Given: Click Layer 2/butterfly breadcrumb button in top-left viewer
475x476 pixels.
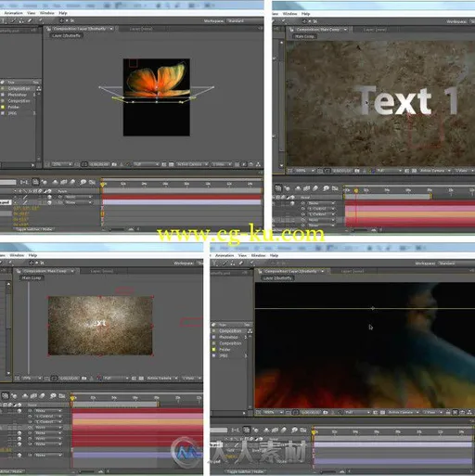Looking at the screenshot, I should pyautogui.click(x=66, y=35).
